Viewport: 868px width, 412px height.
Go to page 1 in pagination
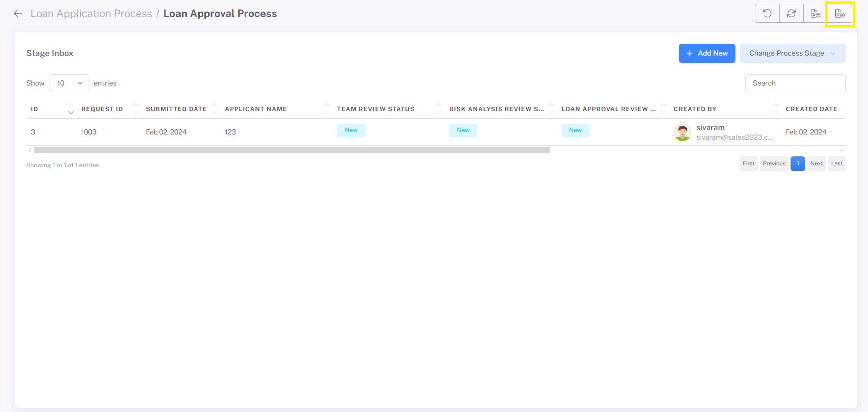point(798,163)
